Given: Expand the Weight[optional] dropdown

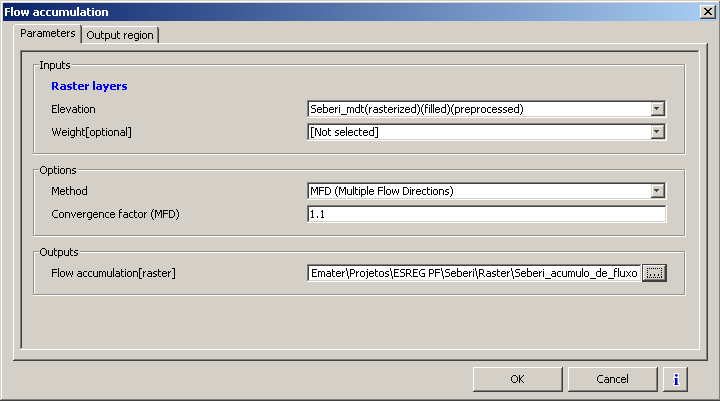Looking at the screenshot, I should coord(657,131).
